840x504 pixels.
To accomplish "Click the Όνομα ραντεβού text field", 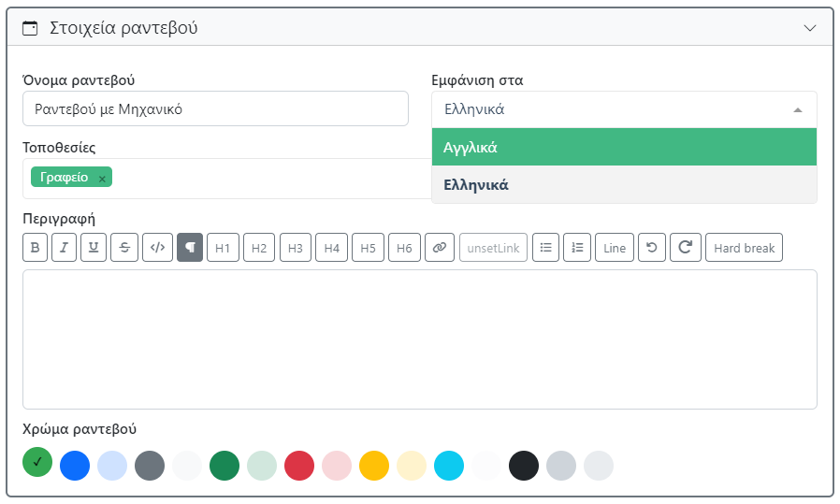I will click(x=215, y=108).
